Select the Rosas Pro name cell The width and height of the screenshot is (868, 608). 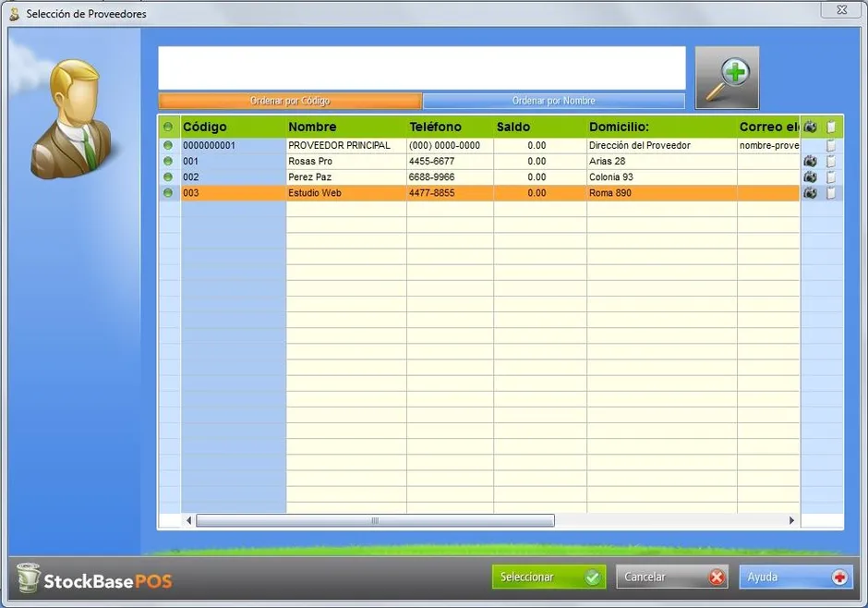[346, 161]
